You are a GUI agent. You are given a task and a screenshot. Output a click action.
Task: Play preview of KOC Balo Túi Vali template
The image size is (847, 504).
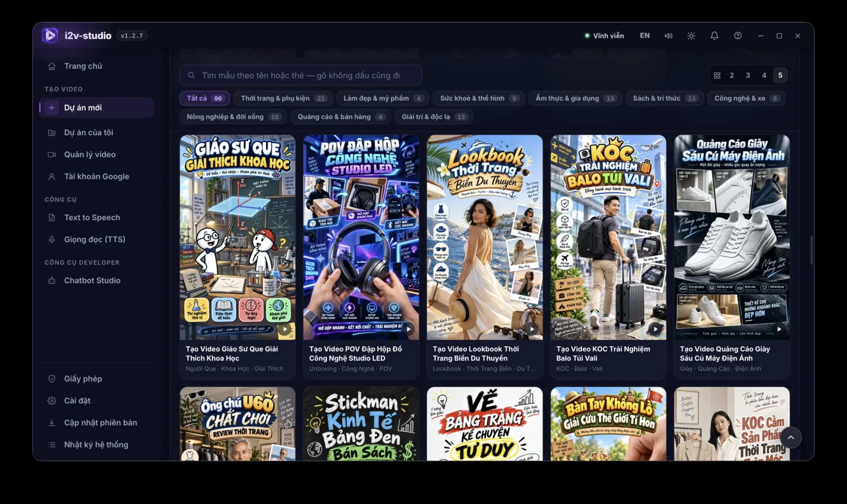(656, 329)
